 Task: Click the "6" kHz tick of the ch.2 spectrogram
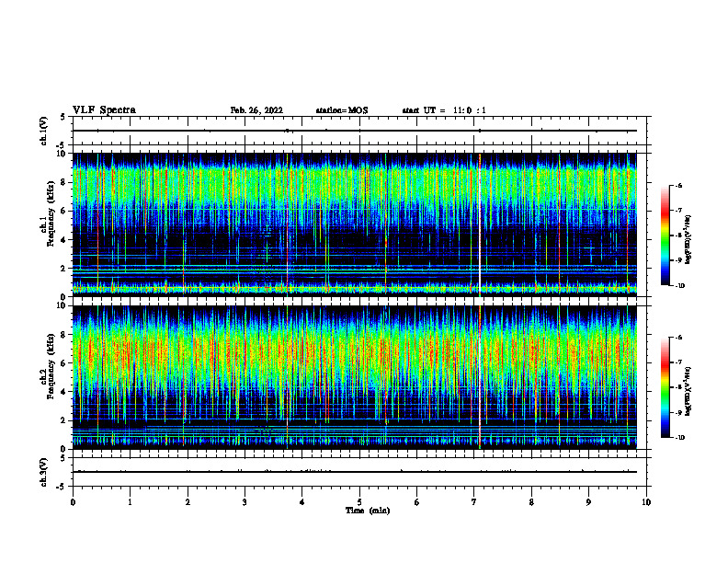(64, 363)
